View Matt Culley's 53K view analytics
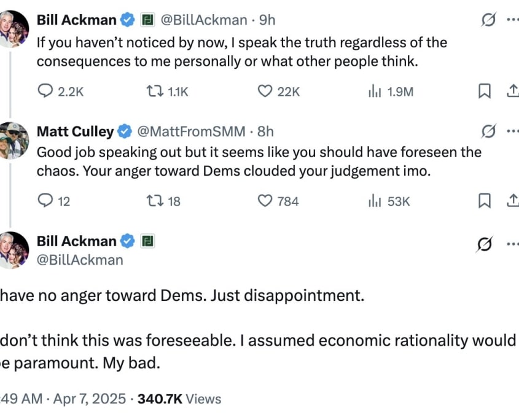The height and width of the screenshot is (420, 519). (x=375, y=201)
